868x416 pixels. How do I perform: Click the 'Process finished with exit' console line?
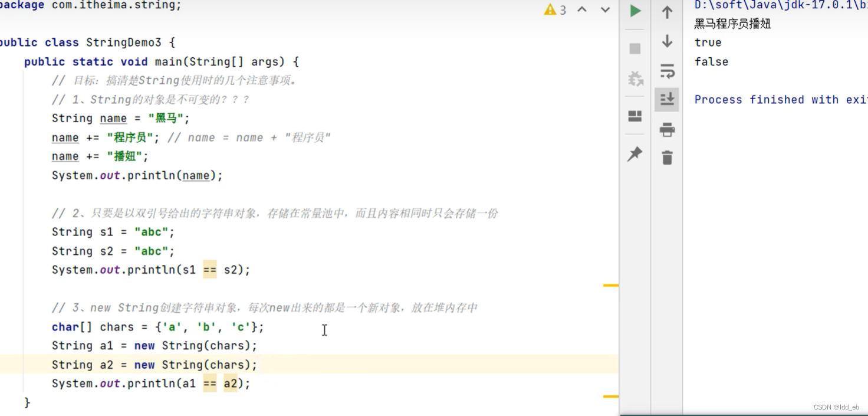(781, 100)
